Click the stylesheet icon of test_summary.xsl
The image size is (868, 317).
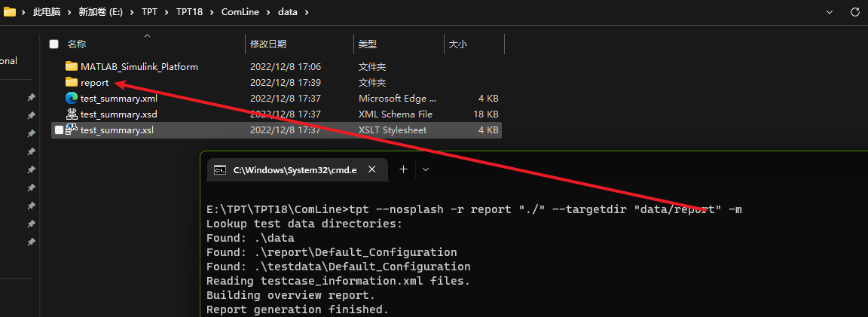click(x=72, y=130)
